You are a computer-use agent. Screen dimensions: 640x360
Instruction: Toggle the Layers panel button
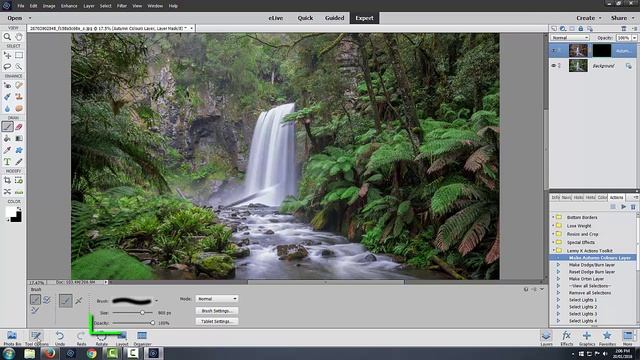[546, 338]
